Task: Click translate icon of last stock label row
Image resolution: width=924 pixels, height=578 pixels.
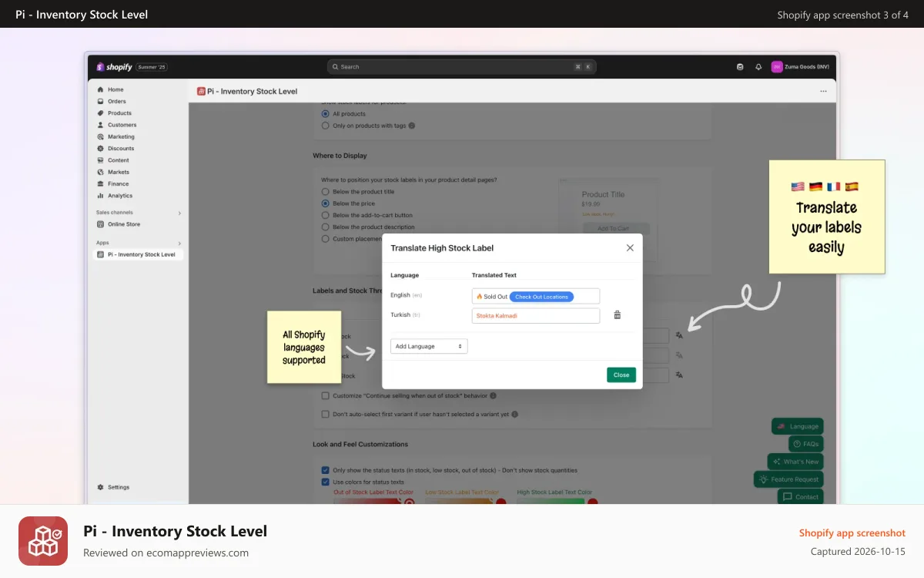Action: [x=679, y=375]
